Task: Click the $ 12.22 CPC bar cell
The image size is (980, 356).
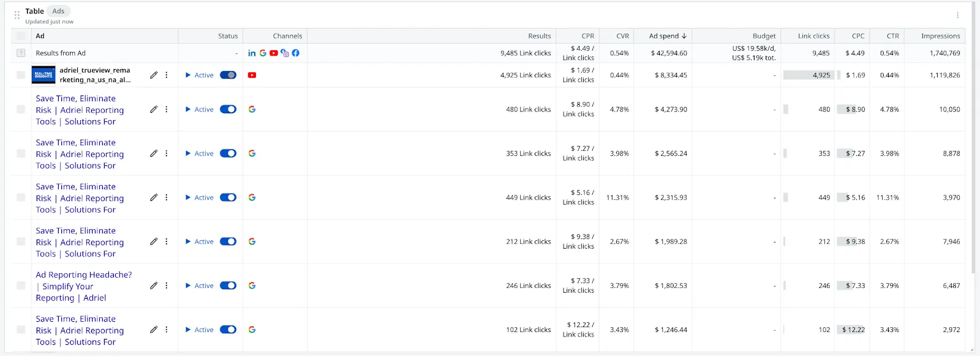Action: click(851, 330)
